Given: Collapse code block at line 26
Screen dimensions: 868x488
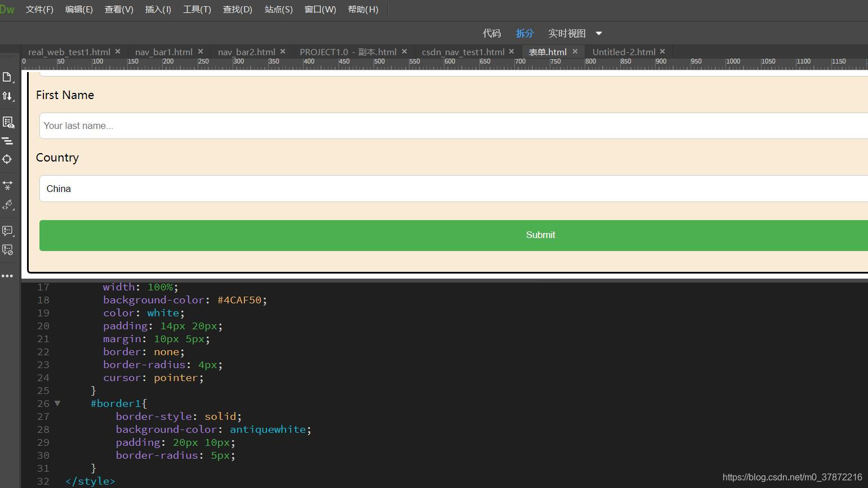Looking at the screenshot, I should coord(57,403).
